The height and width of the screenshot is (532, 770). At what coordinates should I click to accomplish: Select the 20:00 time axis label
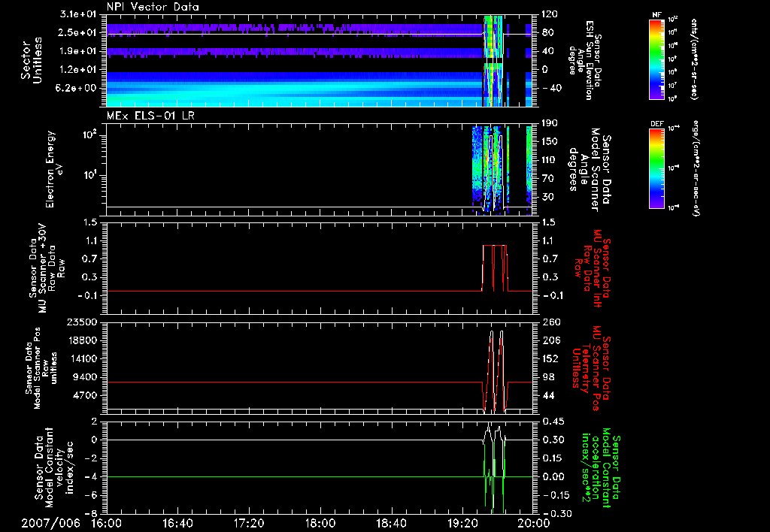534,523
